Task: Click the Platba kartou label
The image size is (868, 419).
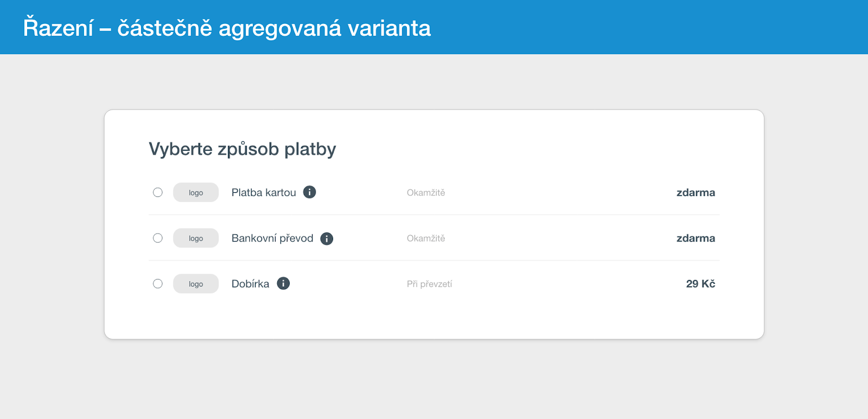Action: point(264,193)
